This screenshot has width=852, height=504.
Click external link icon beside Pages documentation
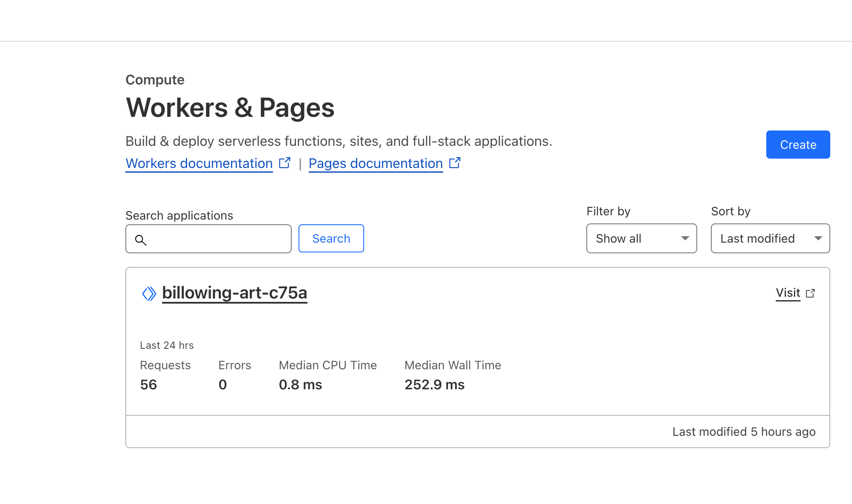coord(455,163)
